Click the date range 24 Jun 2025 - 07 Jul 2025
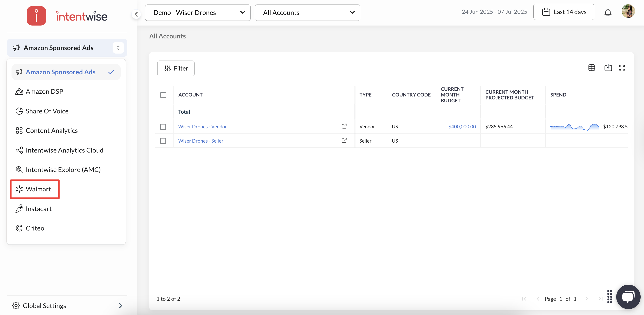Screen dimensions: 644x315 pos(494,12)
